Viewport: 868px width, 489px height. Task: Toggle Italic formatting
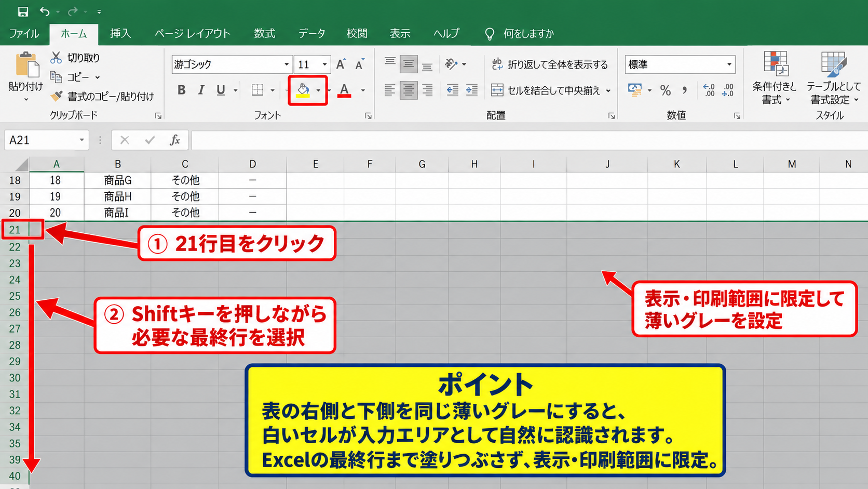point(201,90)
